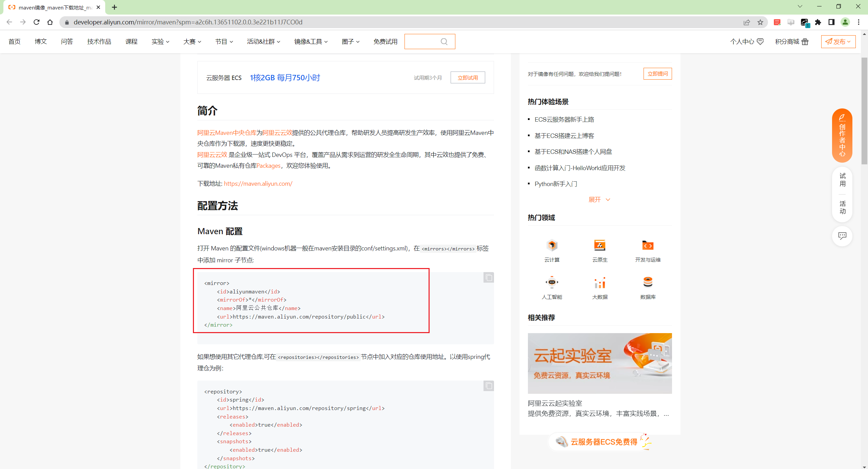Toggle the browser side panel icon
Screen dimensions: 868x469
(831, 22)
